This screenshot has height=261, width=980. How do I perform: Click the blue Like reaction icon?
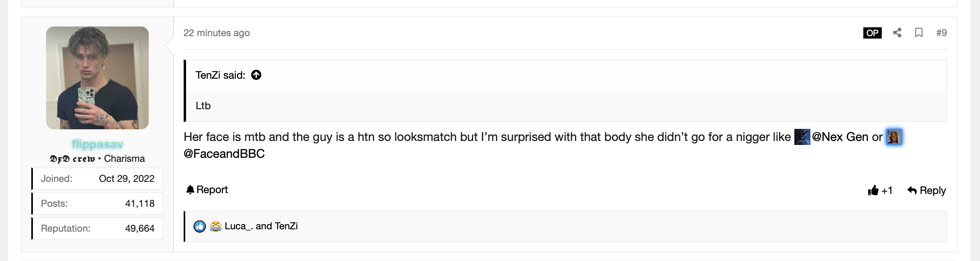pos(200,226)
